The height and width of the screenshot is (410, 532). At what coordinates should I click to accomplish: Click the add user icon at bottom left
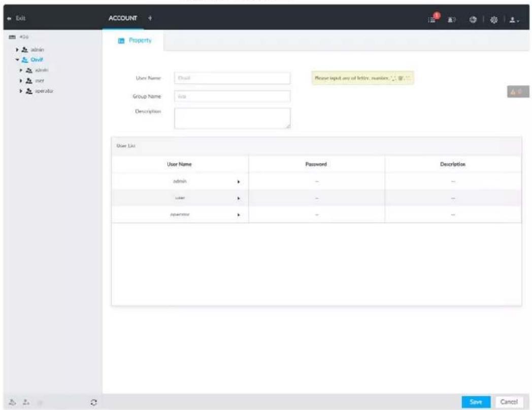(x=26, y=402)
